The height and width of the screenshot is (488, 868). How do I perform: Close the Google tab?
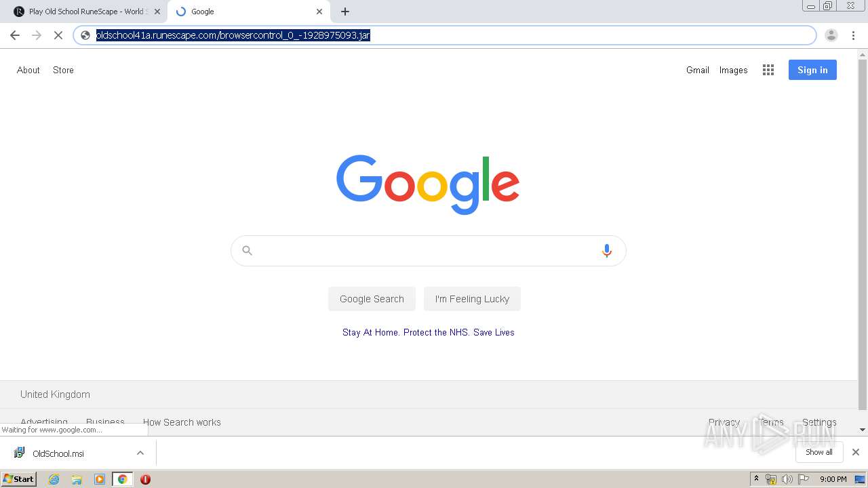pos(319,12)
